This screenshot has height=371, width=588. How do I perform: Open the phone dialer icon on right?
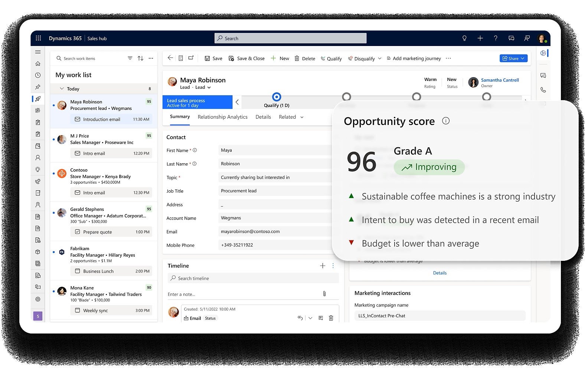(x=543, y=90)
